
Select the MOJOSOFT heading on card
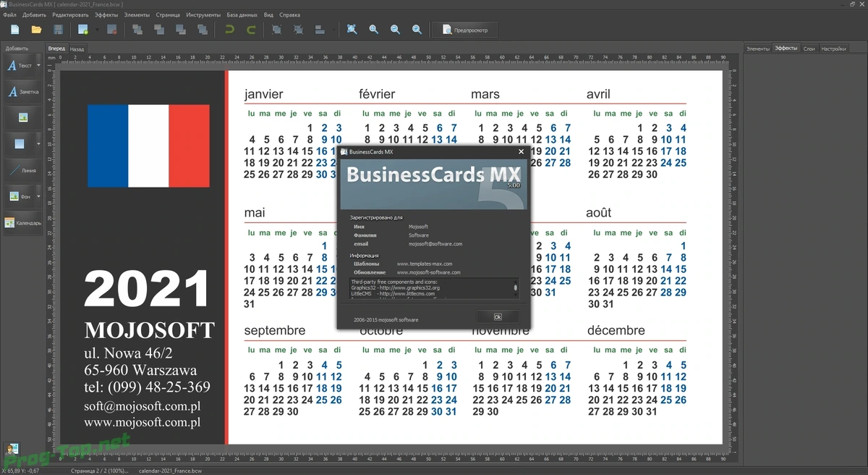(150, 330)
